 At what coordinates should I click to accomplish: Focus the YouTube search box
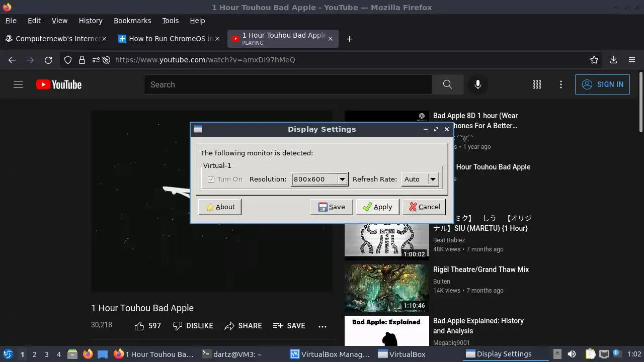pos(288,84)
